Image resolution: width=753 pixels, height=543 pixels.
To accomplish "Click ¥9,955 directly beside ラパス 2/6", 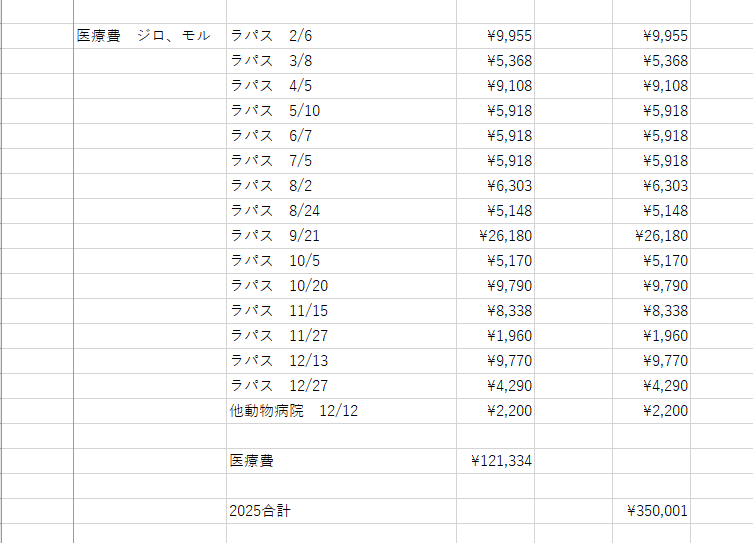I will point(495,36).
